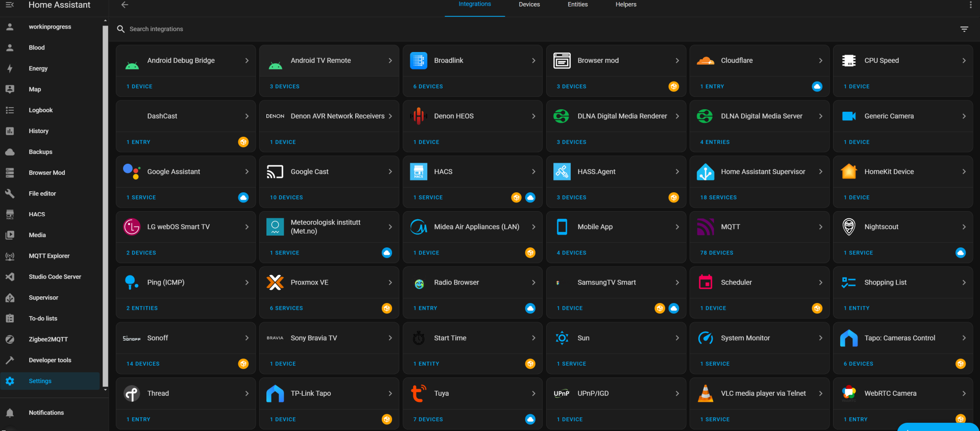Click the Studio Code Server icon
Viewport: 980px width, 431px height.
pyautogui.click(x=10, y=277)
